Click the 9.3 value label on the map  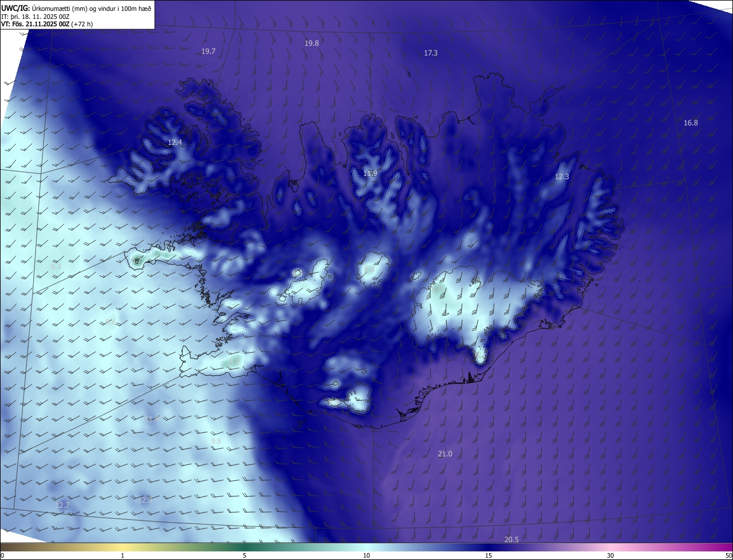[56, 267]
